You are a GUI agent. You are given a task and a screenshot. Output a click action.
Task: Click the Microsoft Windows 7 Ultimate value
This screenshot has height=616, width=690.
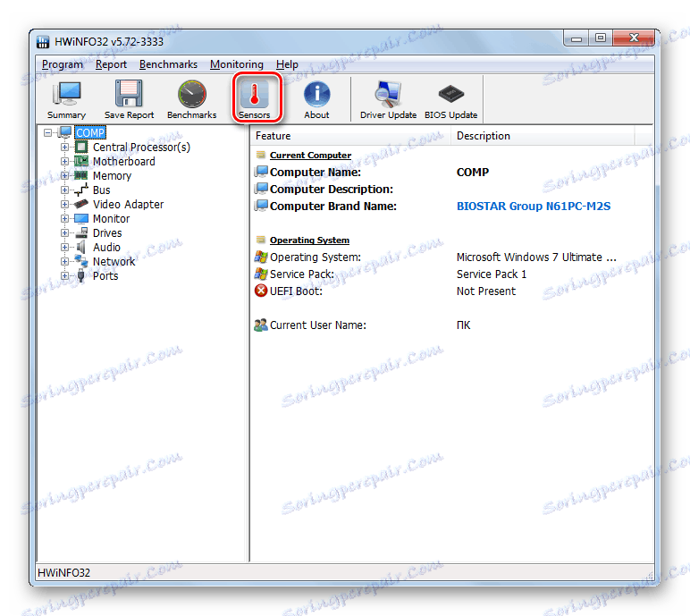(x=536, y=257)
